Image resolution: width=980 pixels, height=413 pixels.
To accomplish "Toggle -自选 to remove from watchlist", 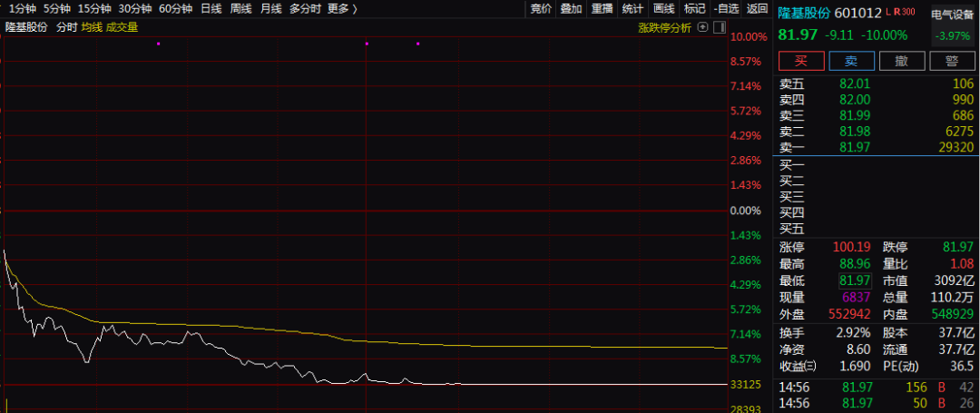I will 726,9.
